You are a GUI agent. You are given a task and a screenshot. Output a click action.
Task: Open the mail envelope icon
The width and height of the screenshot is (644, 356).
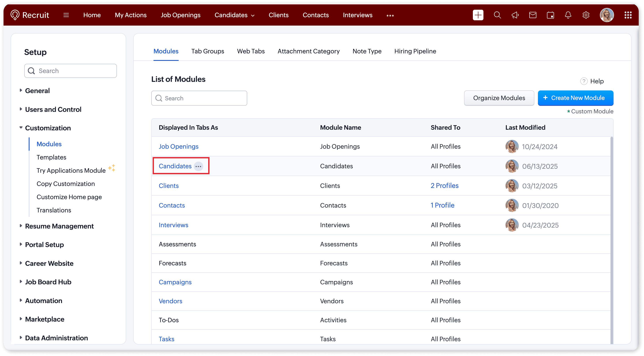[533, 15]
